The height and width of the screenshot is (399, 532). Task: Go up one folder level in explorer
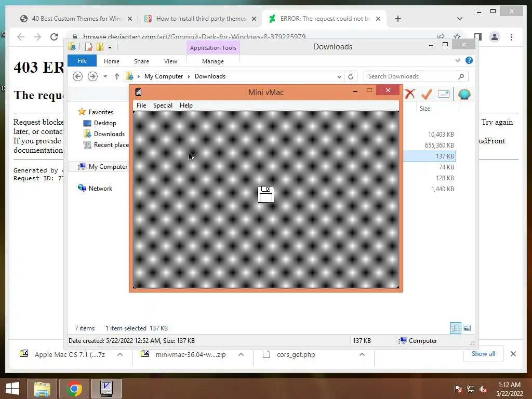pos(117,76)
